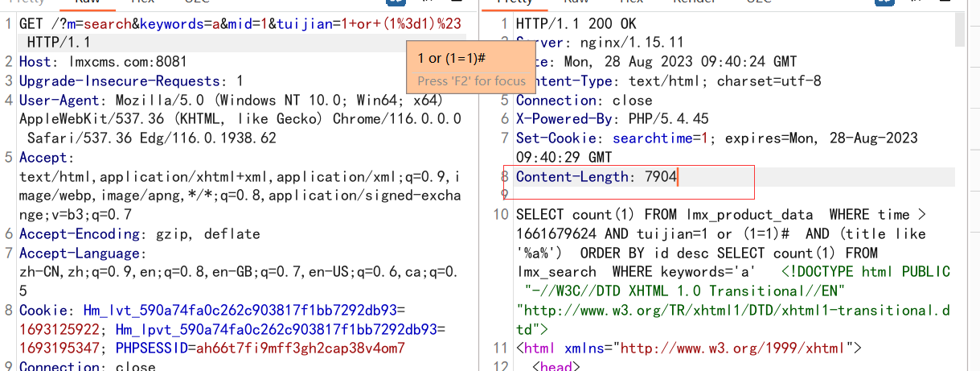Click the '<!DOCTYPE html PUBLIC' declaration

[x=866, y=273]
